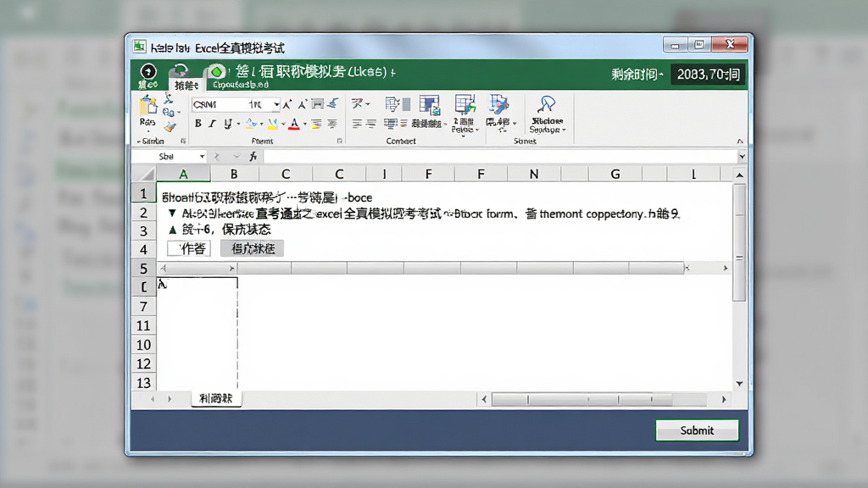Viewport: 868px width, 488px height.
Task: Click the previous sheet navigation arrow
Action: coord(153,399)
